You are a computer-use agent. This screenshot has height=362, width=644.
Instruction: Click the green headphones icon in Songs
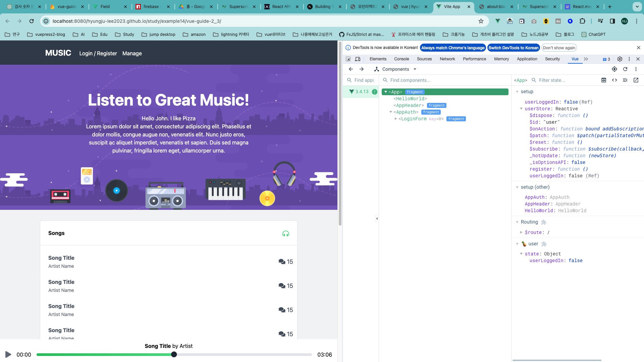pos(286,234)
